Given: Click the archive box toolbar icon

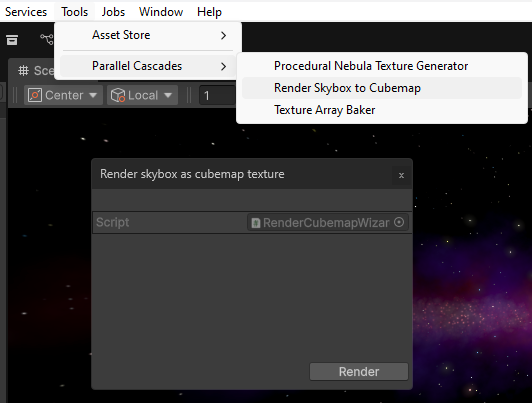Looking at the screenshot, I should pos(12,40).
